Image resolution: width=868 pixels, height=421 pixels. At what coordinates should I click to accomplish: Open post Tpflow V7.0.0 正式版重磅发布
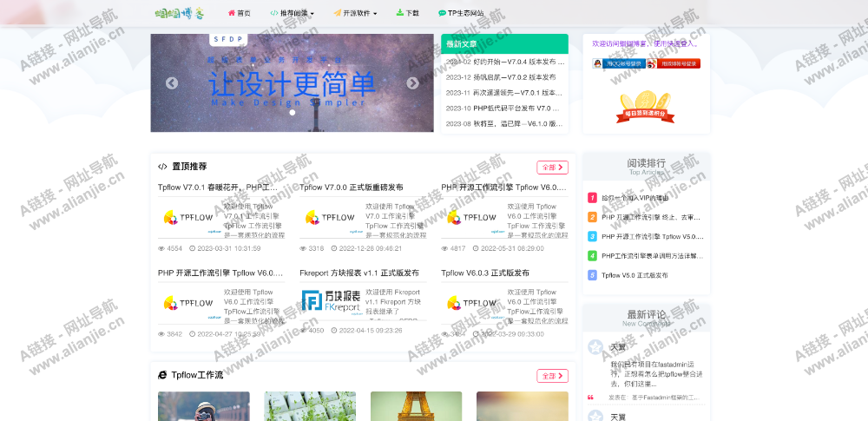[352, 187]
